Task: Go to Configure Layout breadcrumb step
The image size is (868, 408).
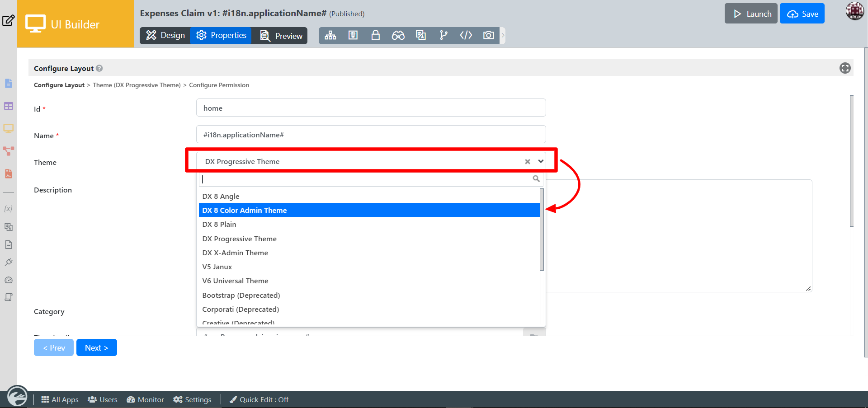Action: (59, 85)
